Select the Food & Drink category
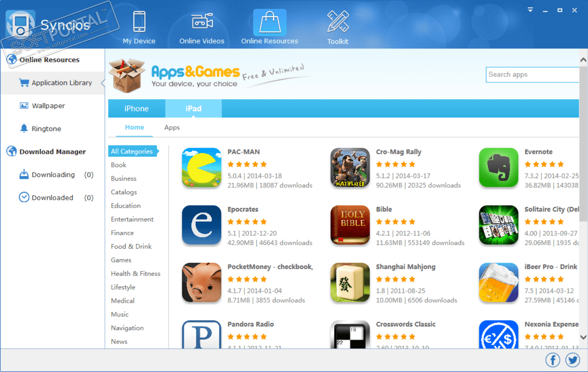 tap(131, 247)
